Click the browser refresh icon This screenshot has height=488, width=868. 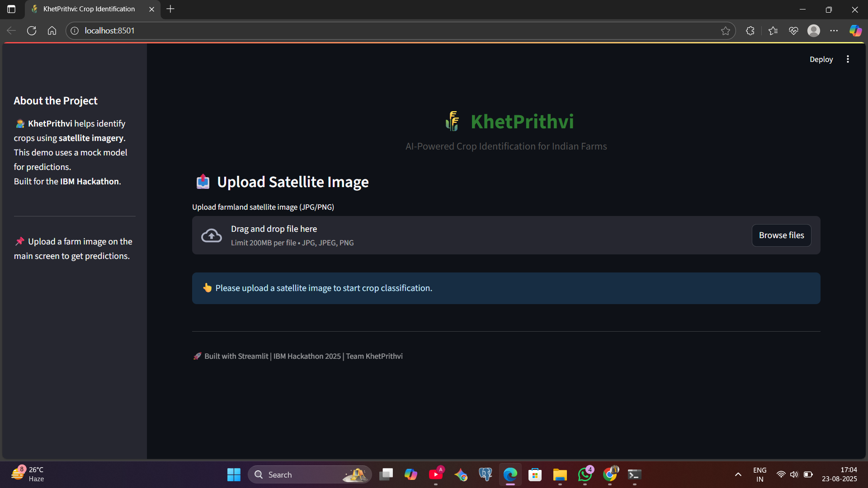click(32, 31)
